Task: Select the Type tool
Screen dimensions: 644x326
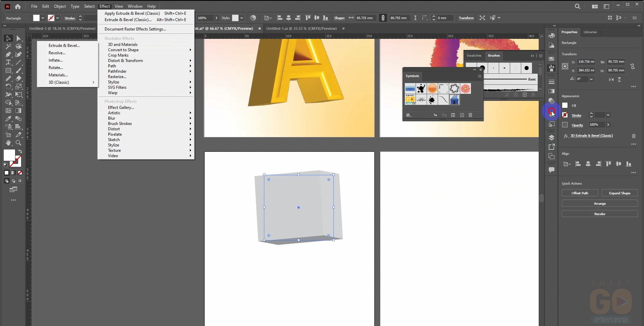Action: pos(8,63)
